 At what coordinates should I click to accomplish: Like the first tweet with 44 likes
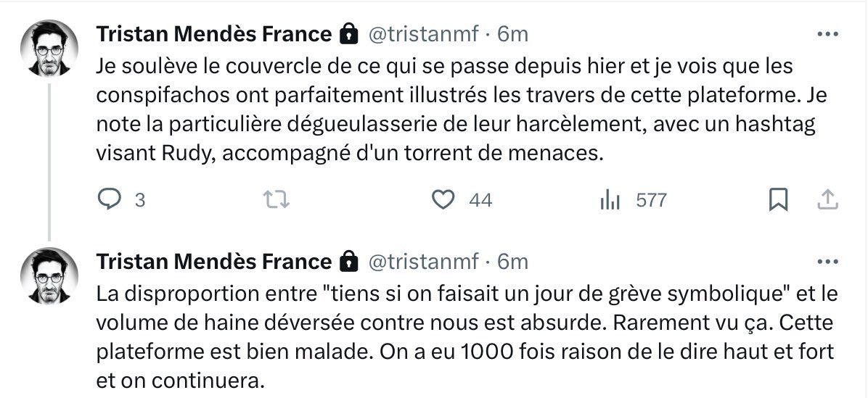tap(443, 199)
